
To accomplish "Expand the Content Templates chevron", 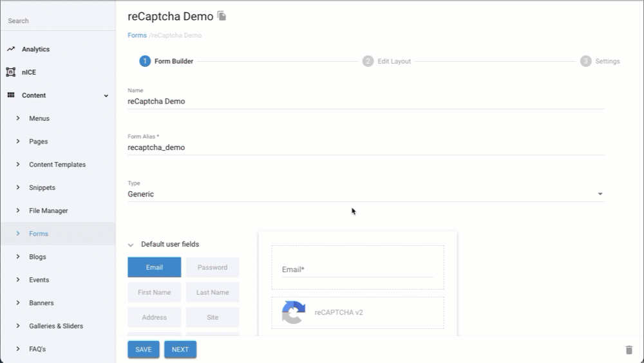I will tap(17, 164).
